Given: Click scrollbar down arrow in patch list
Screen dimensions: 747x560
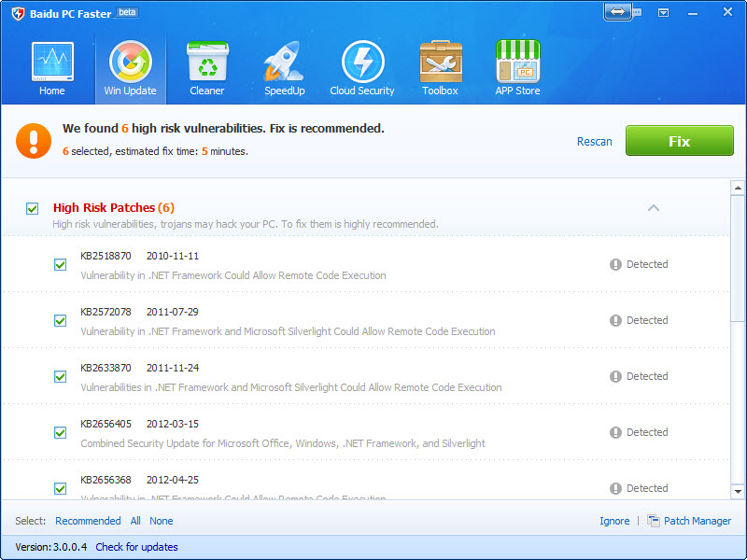Looking at the screenshot, I should click(x=738, y=491).
